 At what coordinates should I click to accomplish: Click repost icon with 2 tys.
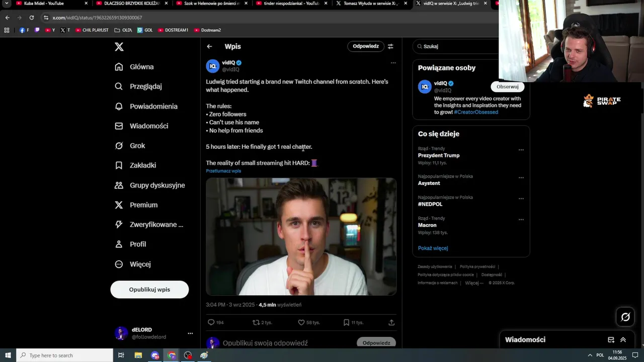click(x=256, y=322)
